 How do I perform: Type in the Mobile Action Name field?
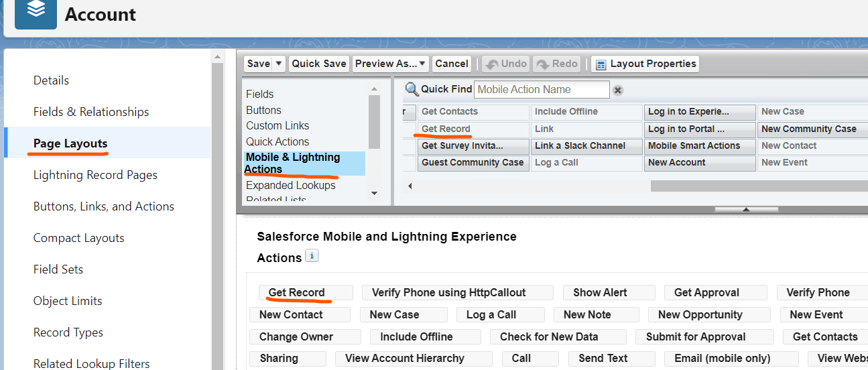(542, 89)
